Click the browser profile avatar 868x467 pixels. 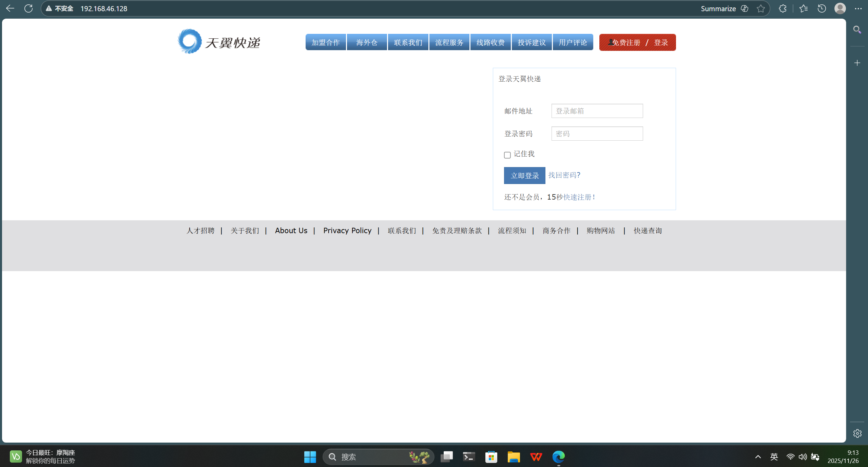coord(840,8)
